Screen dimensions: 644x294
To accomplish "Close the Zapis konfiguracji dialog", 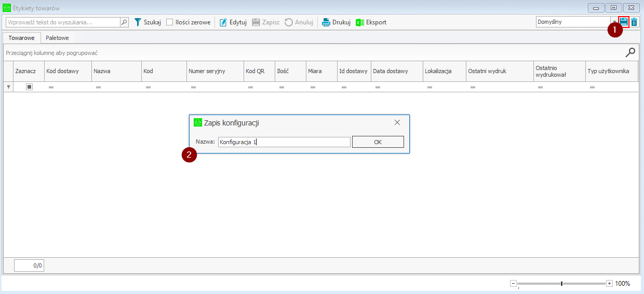I will 397,122.
